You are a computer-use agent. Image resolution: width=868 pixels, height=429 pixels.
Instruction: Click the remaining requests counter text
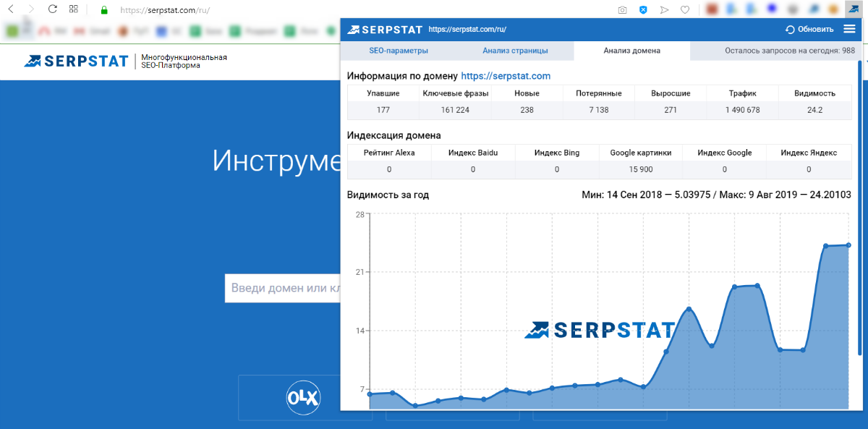(790, 51)
